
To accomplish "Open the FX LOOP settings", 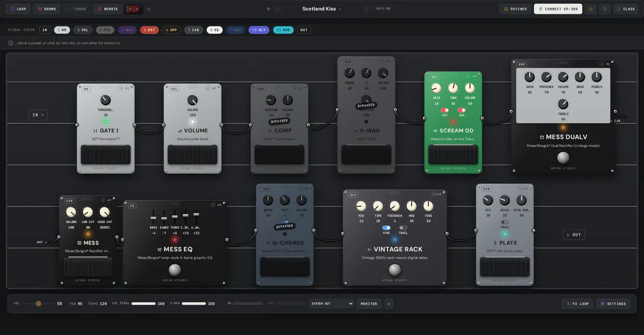I will click(577, 304).
